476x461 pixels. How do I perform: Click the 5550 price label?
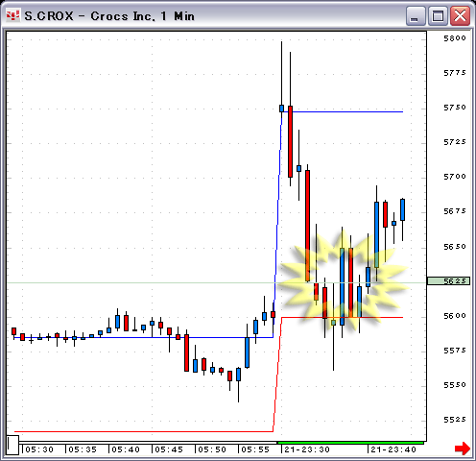click(x=455, y=385)
